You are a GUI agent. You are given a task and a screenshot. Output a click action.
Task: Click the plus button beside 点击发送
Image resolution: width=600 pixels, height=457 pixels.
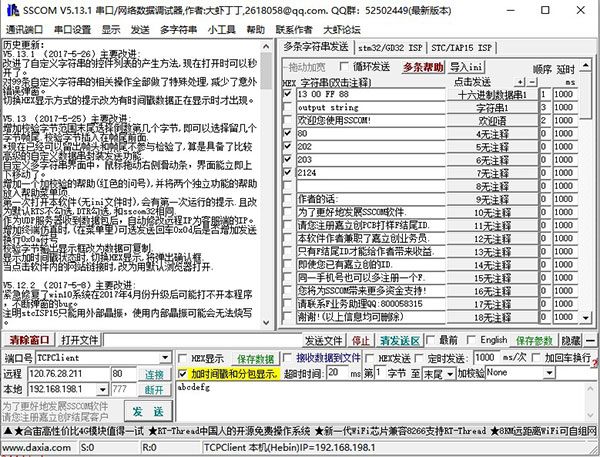coord(520,82)
